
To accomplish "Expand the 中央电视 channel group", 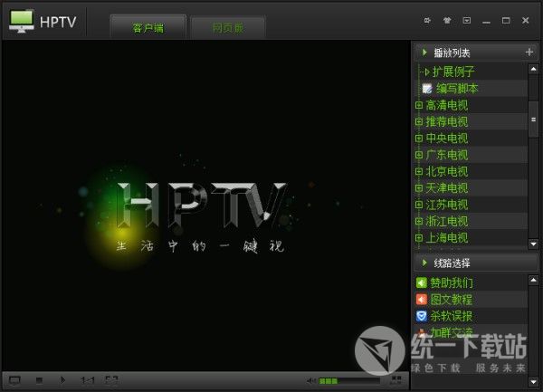I will pyautogui.click(x=419, y=139).
